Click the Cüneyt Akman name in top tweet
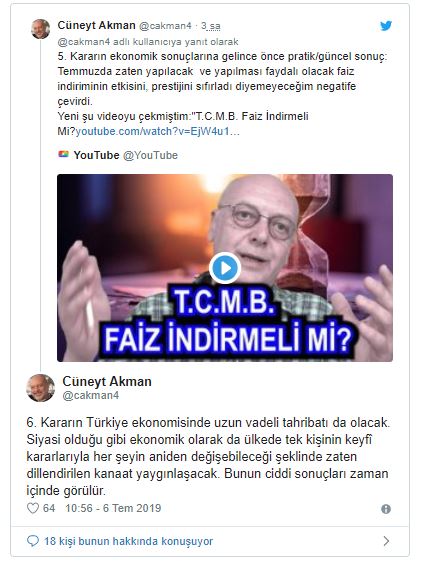Screen dimensions: 436x562 (x=96, y=25)
